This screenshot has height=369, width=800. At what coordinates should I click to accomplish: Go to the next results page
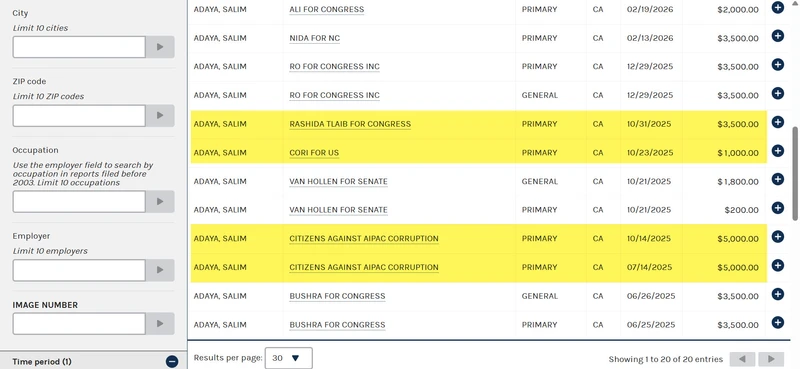point(771,359)
